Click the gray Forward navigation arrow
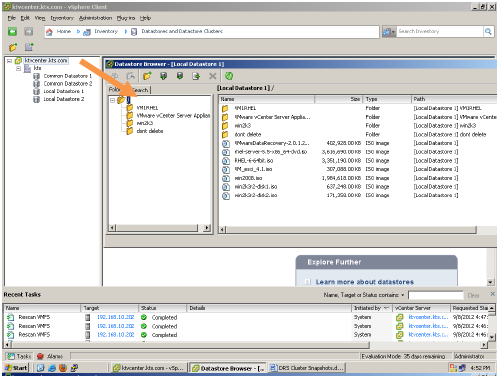497x376 pixels. (29, 32)
